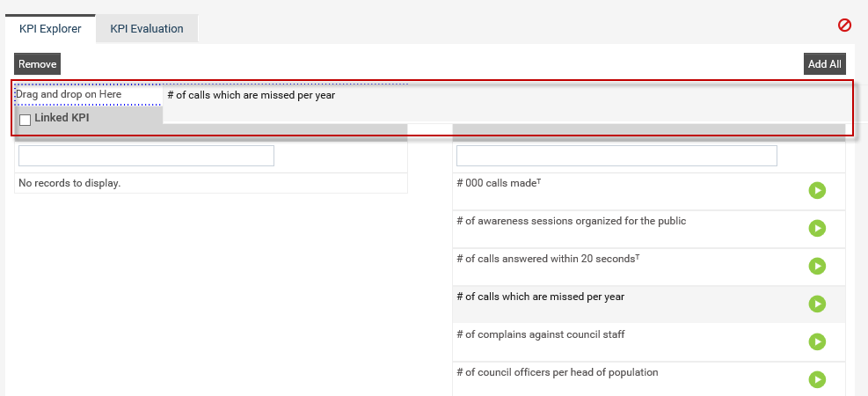The image size is (868, 396).
Task: Switch to the KPI Evaluation tab
Action: pos(147,29)
